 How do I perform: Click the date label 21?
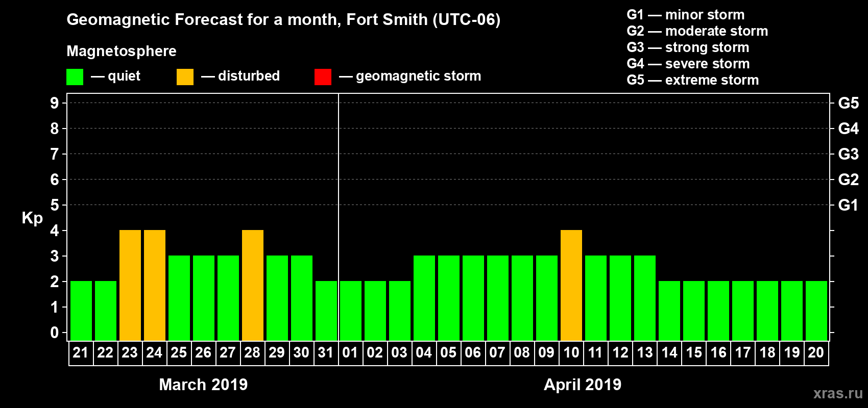click(81, 352)
